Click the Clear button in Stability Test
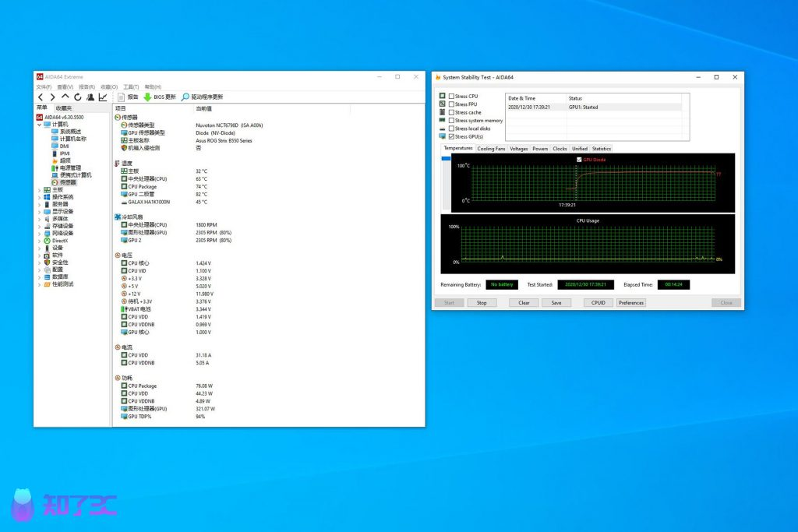 (524, 303)
